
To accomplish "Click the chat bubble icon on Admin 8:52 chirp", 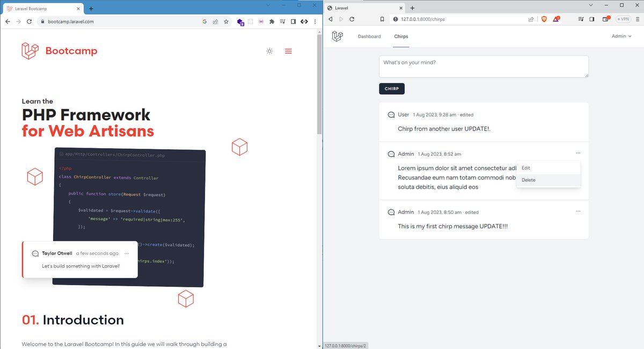I will click(391, 154).
